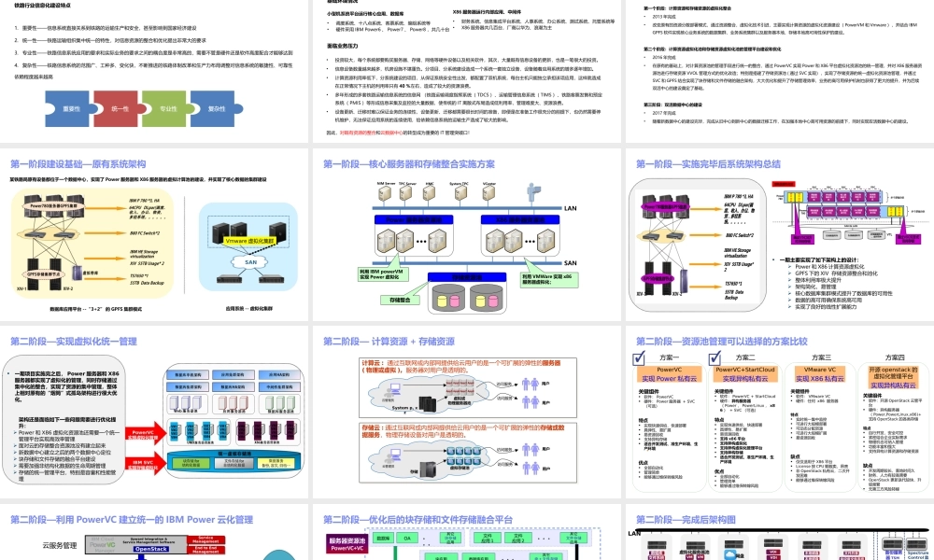Click the red IBM SVC arrow
This screenshot has height=560, width=934.
click(x=144, y=464)
